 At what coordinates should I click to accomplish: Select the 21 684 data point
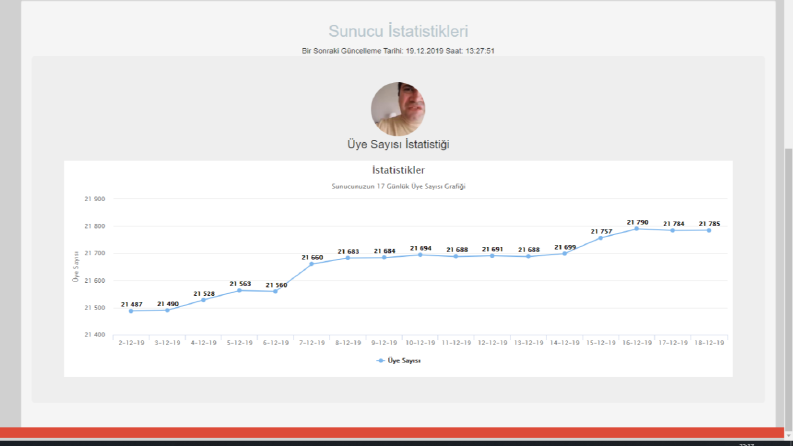[384, 257]
